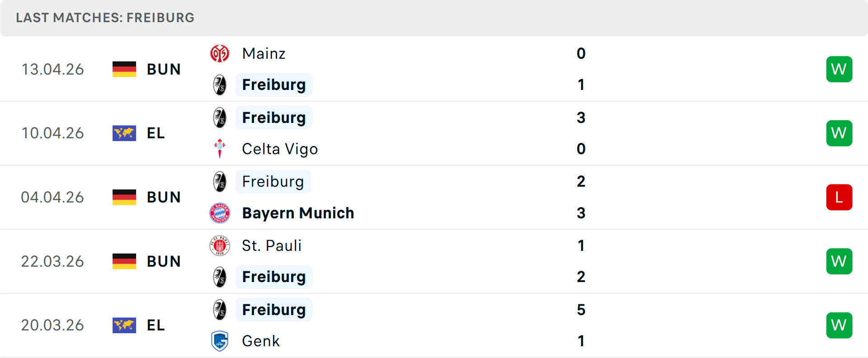Viewport: 868px width, 358px height.
Task: Click the St. Pauli club crest
Action: pyautogui.click(x=220, y=246)
